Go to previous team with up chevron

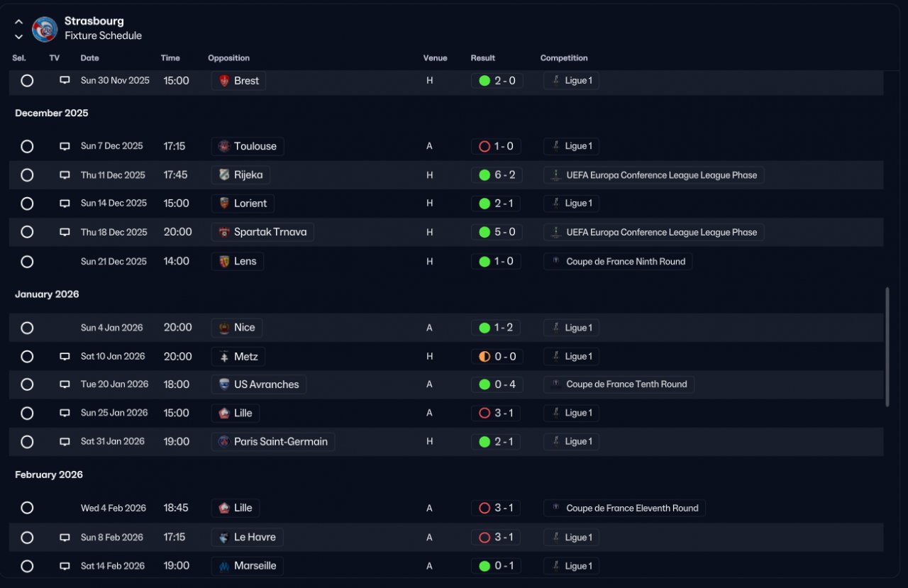(x=18, y=22)
